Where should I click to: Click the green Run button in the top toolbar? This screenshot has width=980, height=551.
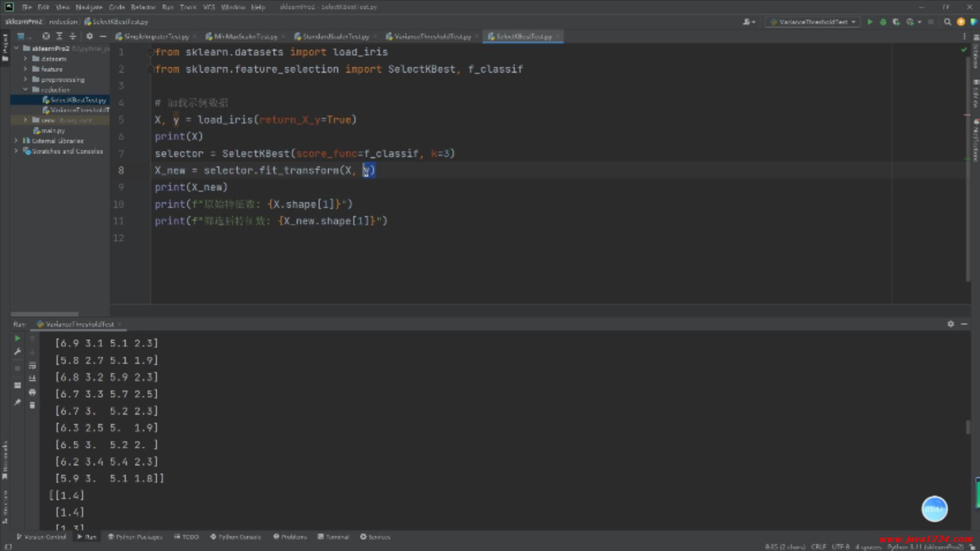click(870, 22)
